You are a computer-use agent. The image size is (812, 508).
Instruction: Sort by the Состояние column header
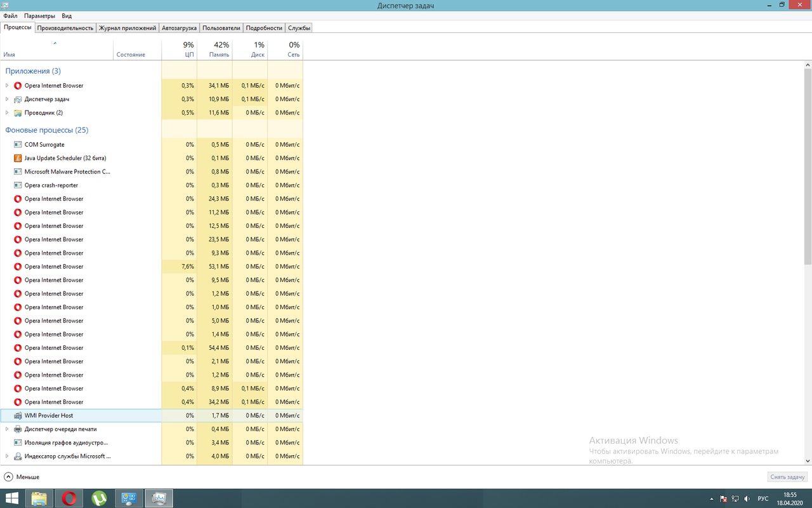point(138,50)
